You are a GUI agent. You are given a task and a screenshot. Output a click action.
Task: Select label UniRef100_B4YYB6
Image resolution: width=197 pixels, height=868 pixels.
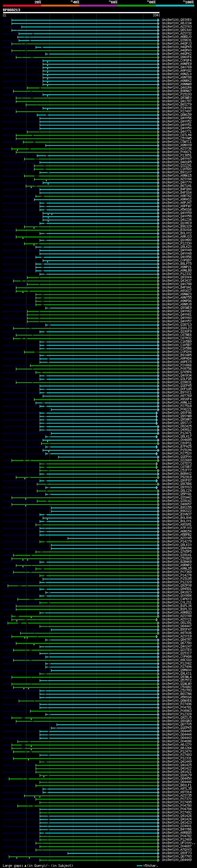point(176,829)
